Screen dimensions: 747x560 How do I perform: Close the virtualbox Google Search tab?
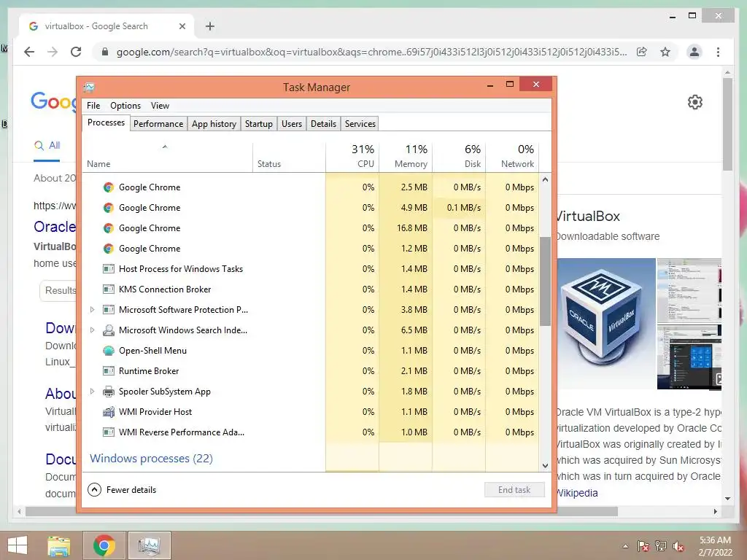click(x=182, y=26)
